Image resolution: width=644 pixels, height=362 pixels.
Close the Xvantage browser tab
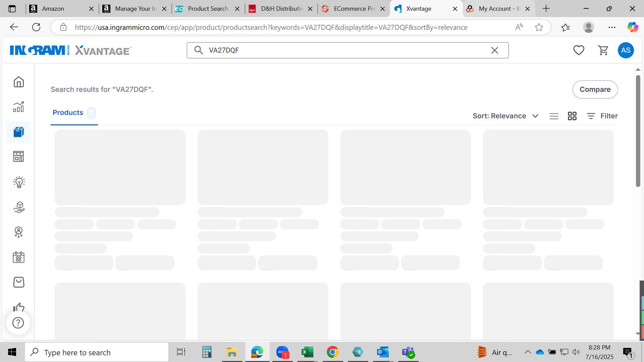click(455, 9)
